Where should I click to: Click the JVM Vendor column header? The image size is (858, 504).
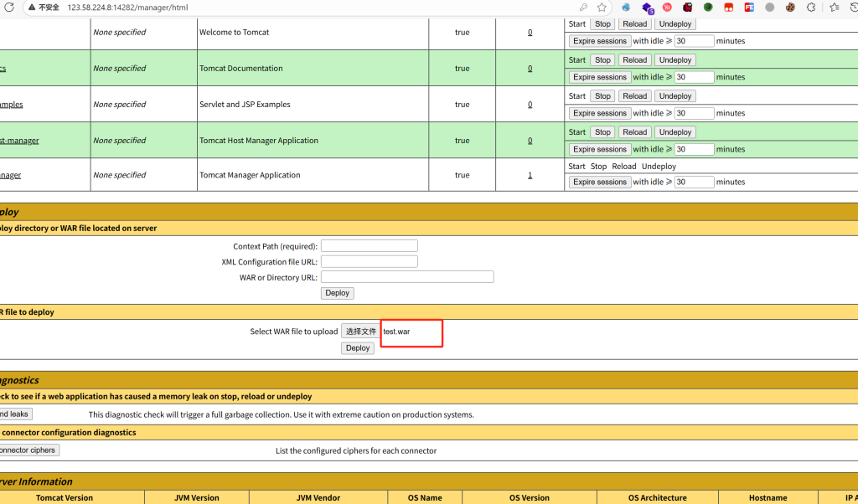point(318,498)
